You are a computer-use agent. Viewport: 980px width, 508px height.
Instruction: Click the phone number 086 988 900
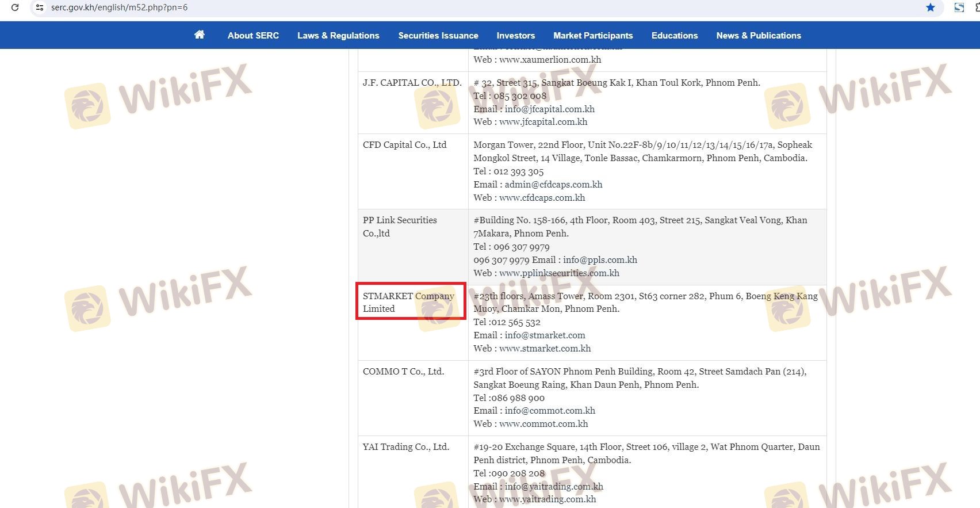click(518, 398)
